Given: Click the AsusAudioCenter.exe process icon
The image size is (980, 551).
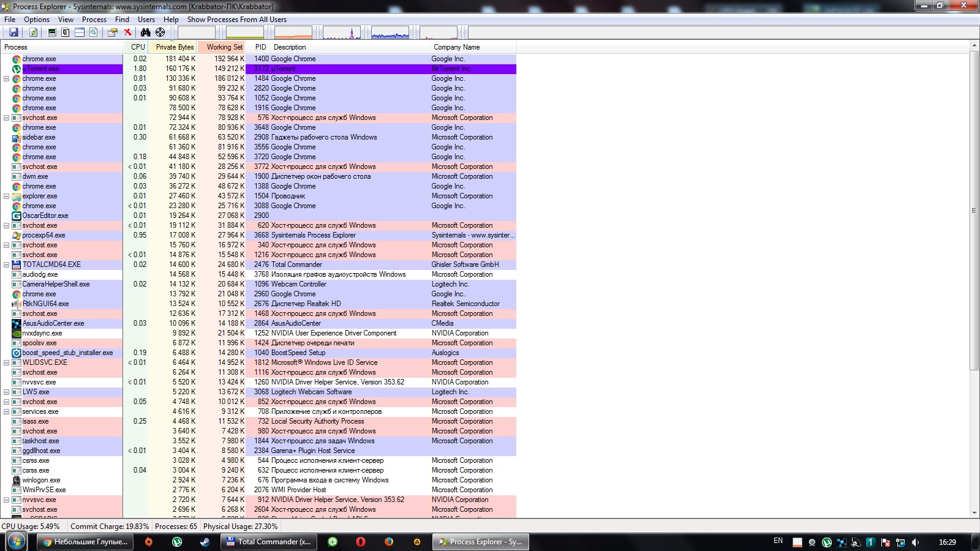Looking at the screenshot, I should pyautogui.click(x=17, y=323).
